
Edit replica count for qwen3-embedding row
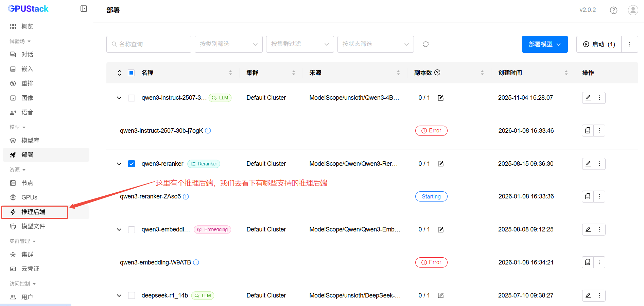point(441,230)
